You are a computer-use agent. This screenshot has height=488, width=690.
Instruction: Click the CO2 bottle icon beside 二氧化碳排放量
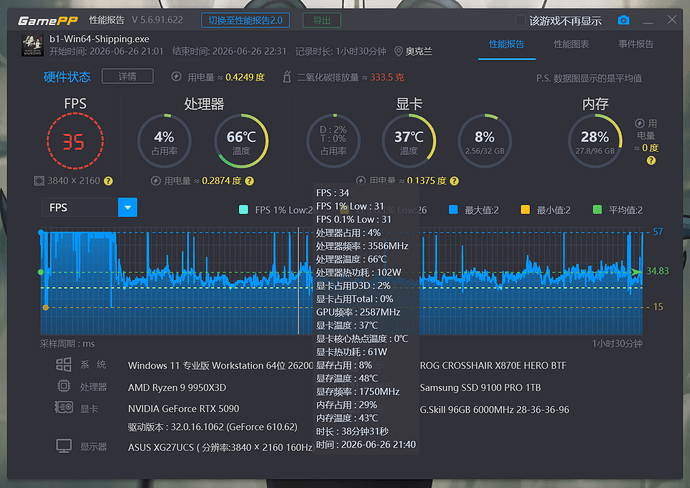click(286, 77)
